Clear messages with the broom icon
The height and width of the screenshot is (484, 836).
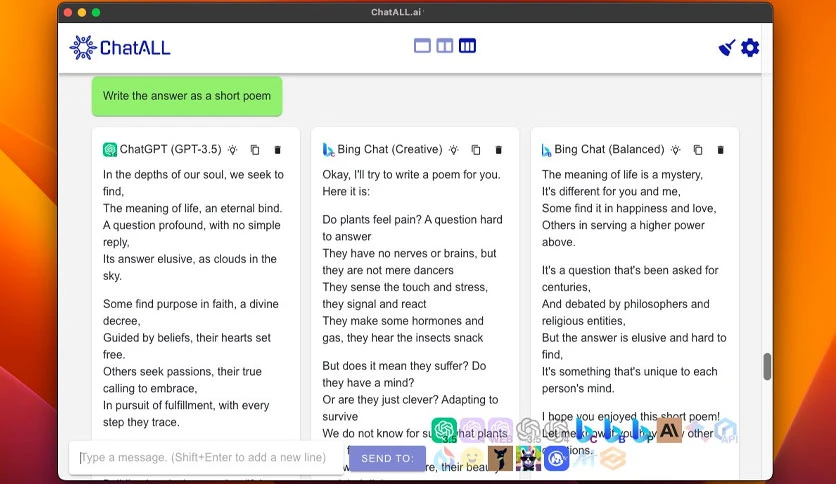tap(727, 48)
